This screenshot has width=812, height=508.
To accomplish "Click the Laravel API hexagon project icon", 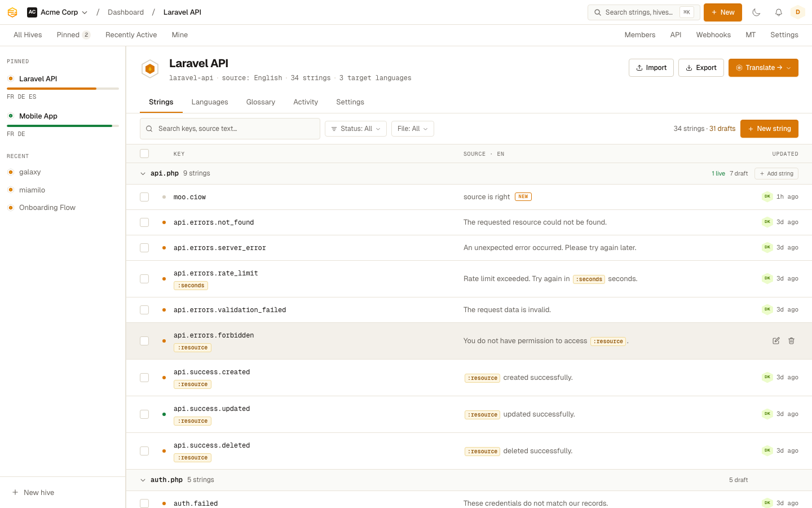I will (x=150, y=69).
